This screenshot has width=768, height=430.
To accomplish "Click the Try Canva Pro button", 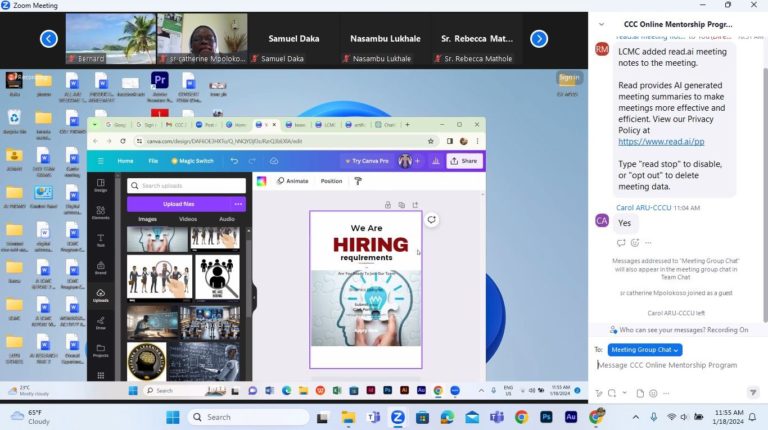I will 366,161.
